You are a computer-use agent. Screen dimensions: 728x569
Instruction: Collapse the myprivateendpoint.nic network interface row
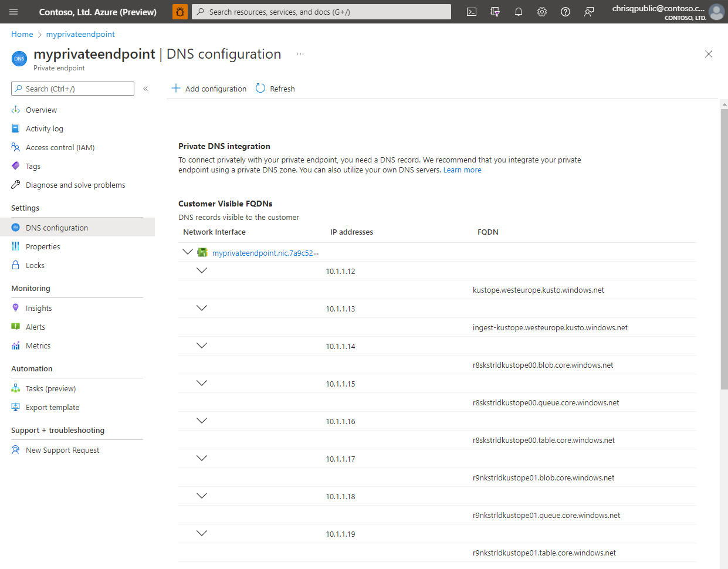(188, 252)
